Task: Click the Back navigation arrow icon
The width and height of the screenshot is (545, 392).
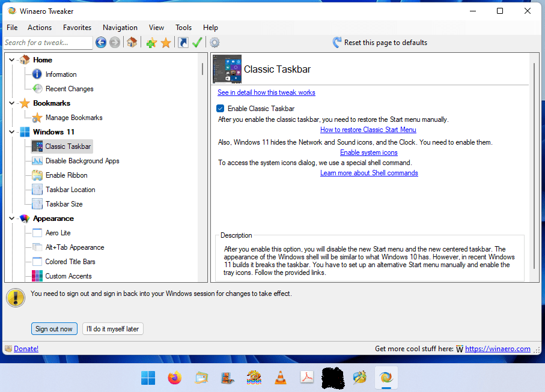Action: pyautogui.click(x=101, y=43)
